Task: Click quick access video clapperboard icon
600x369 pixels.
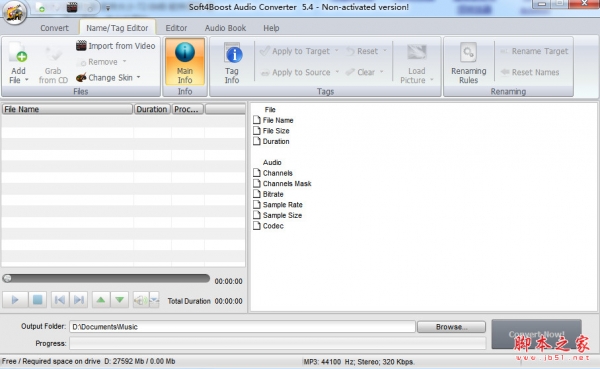Action: [72, 7]
